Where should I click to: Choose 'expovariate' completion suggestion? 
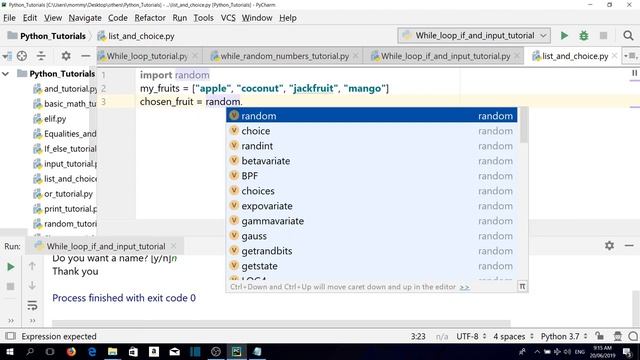(x=371, y=206)
